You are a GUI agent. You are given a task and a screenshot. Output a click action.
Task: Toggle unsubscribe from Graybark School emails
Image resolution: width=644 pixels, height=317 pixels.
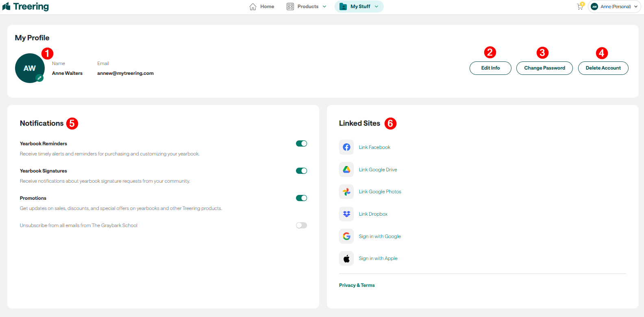tap(301, 225)
